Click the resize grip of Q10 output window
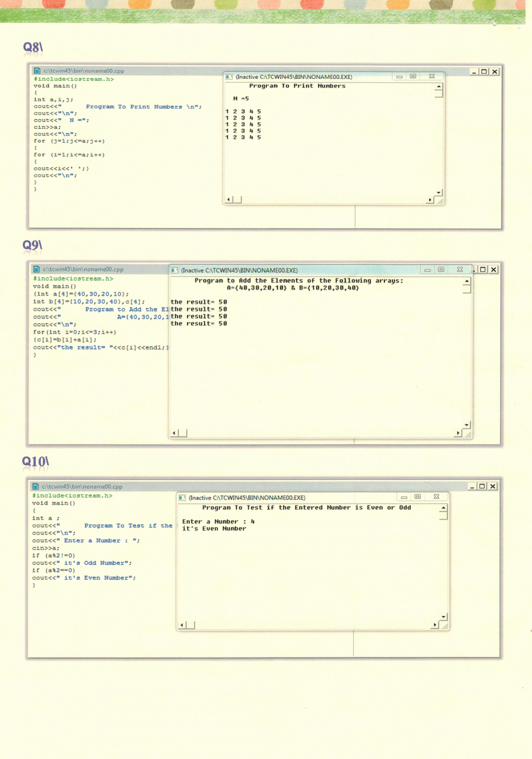 point(445,626)
